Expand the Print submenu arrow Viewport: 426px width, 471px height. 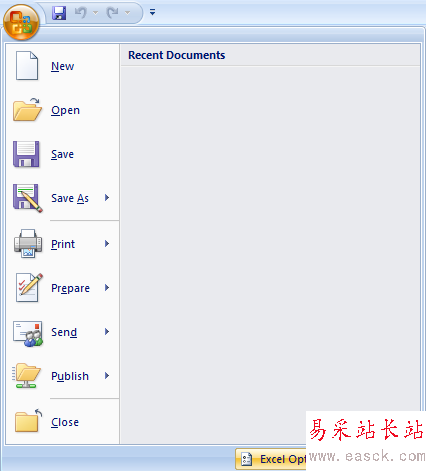click(107, 244)
